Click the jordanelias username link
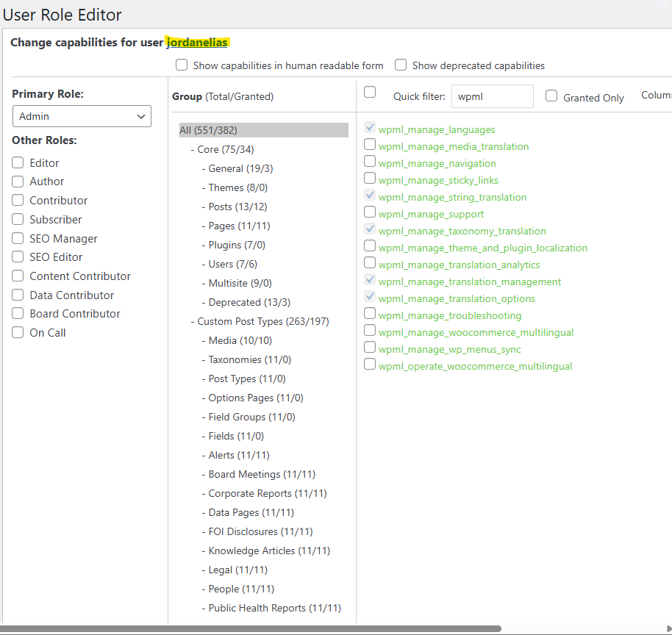Viewport: 672px width, 635px height. pos(197,43)
